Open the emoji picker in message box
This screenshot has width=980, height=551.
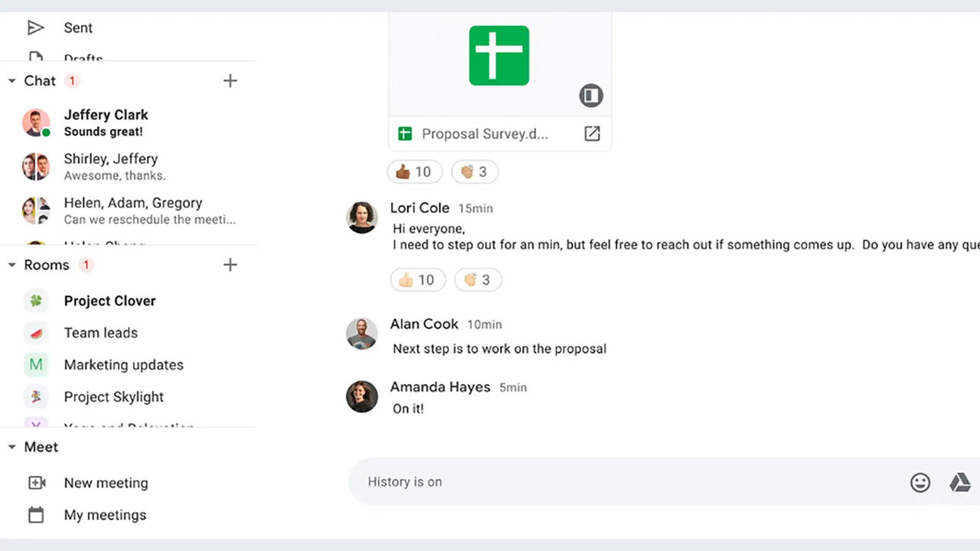pyautogui.click(x=920, y=482)
